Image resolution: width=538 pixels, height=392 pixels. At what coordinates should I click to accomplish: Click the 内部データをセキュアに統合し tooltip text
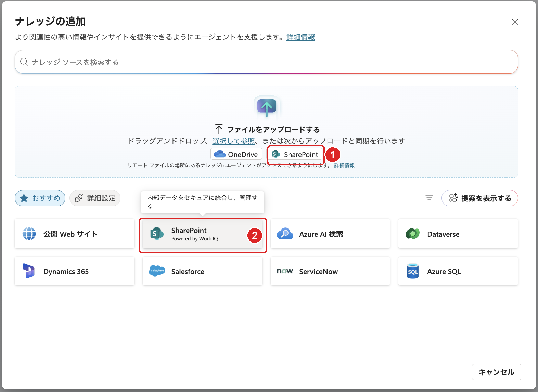point(202,202)
